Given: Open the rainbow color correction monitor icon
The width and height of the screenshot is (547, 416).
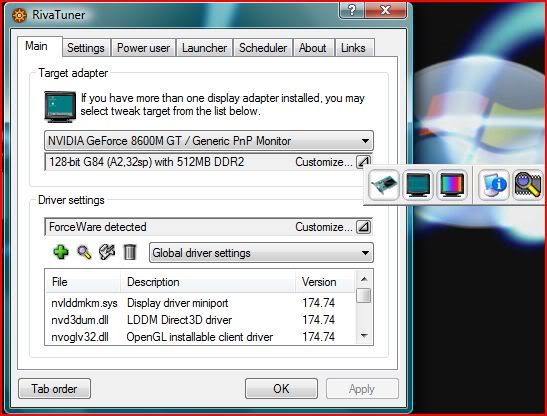Looking at the screenshot, I should [x=452, y=185].
